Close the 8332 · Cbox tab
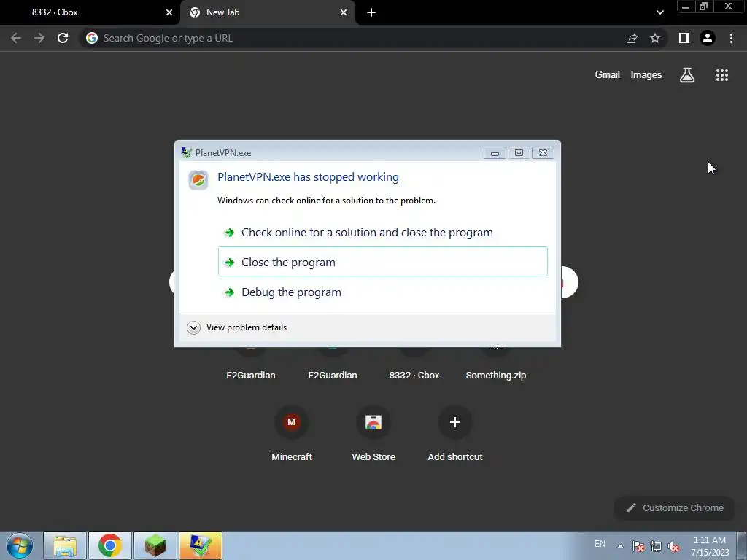747x560 pixels. [169, 12]
